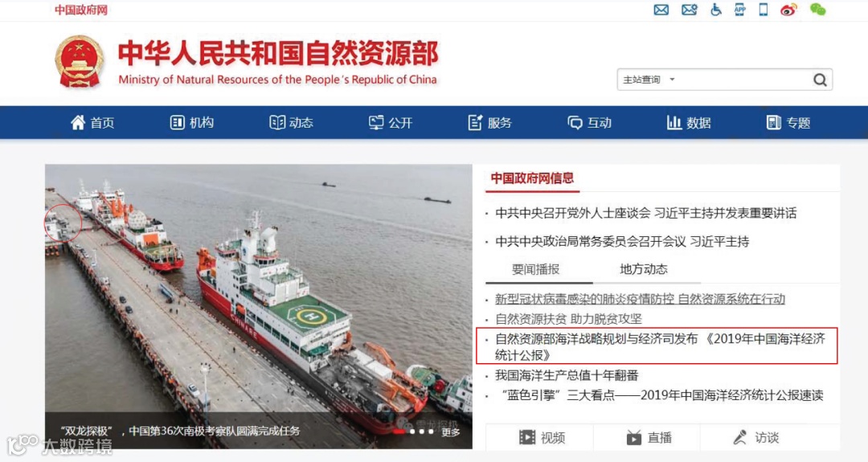Image resolution: width=868 pixels, height=462 pixels.
Task: Open the 我国海洋生产总值十年翻番 link
Action: click(567, 375)
